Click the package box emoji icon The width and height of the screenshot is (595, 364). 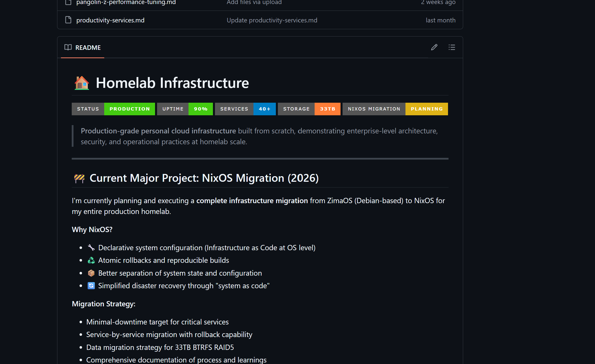pyautogui.click(x=91, y=273)
